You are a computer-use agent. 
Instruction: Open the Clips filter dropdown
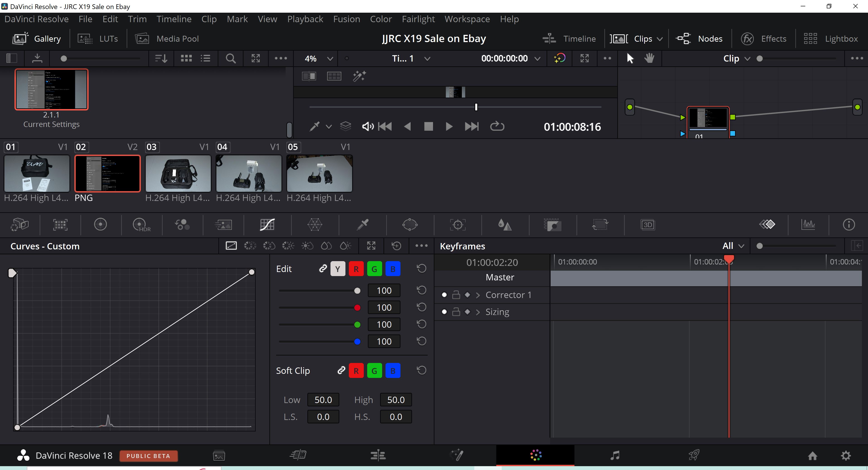click(660, 39)
